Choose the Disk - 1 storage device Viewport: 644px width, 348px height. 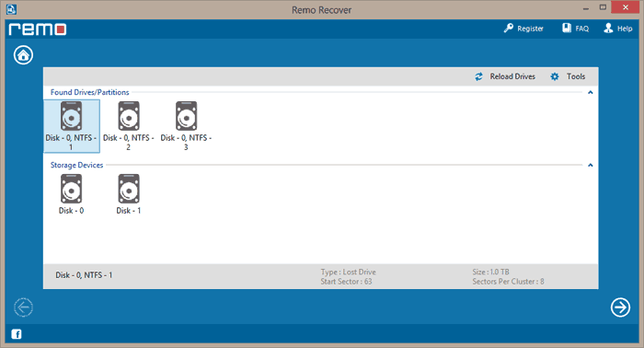pos(129,194)
